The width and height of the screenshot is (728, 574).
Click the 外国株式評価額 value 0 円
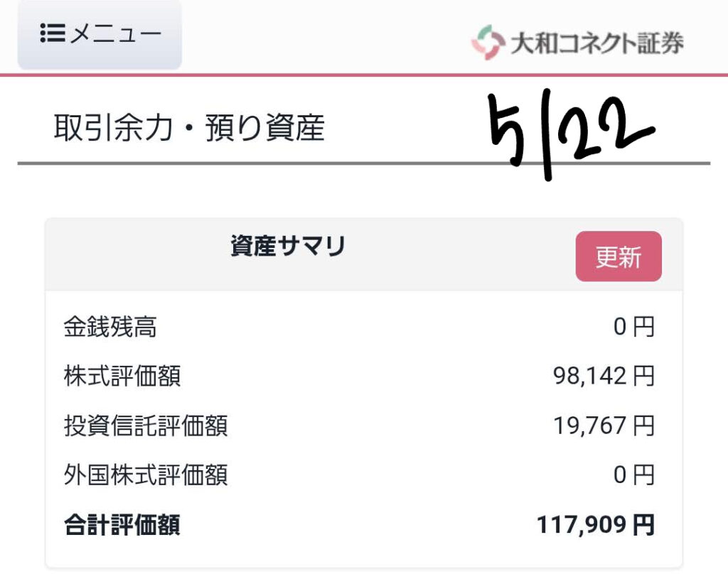(633, 475)
